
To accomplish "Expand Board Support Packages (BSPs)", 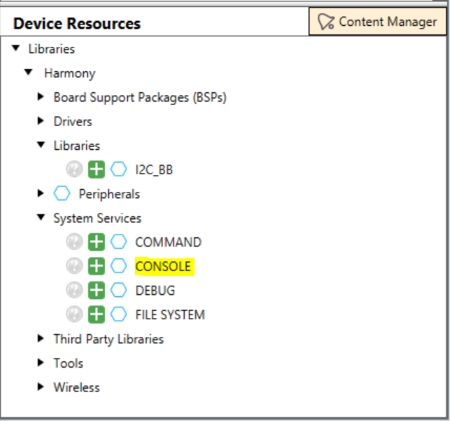I will pyautogui.click(x=41, y=97).
